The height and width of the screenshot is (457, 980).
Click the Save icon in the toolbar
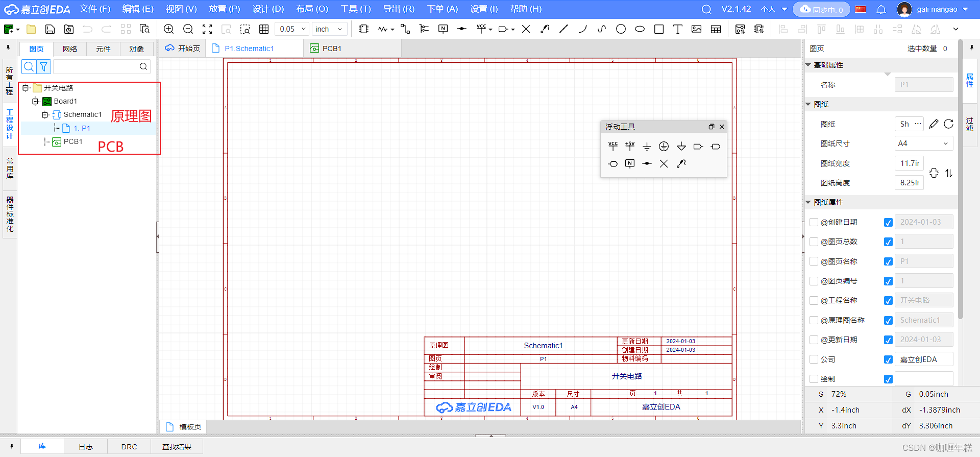coord(50,29)
